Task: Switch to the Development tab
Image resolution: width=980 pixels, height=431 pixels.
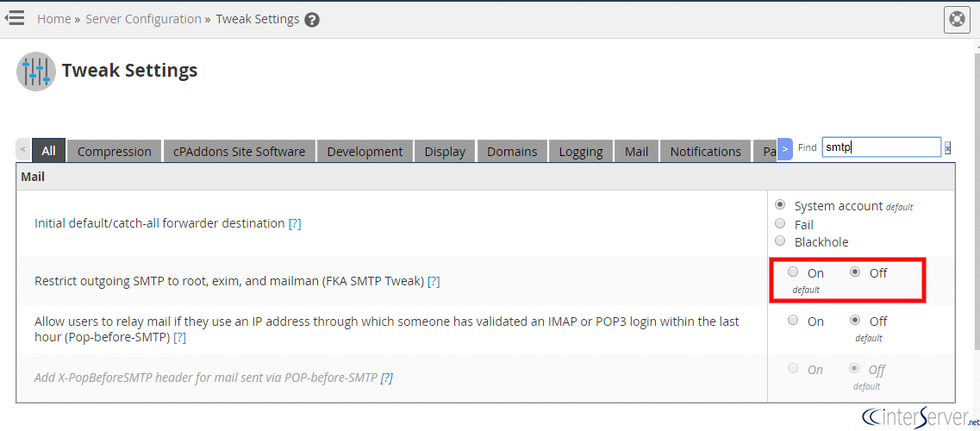Action: 365,151
